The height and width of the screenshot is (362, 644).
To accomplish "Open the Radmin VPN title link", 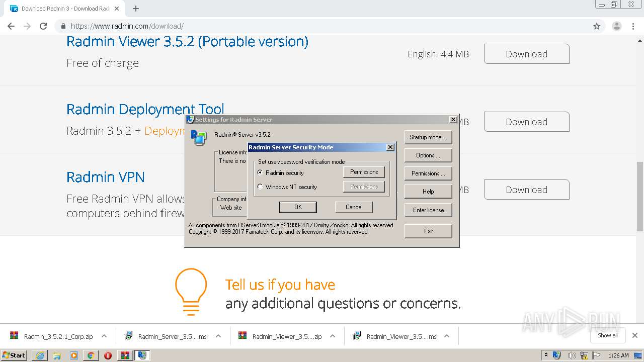I will point(106,177).
